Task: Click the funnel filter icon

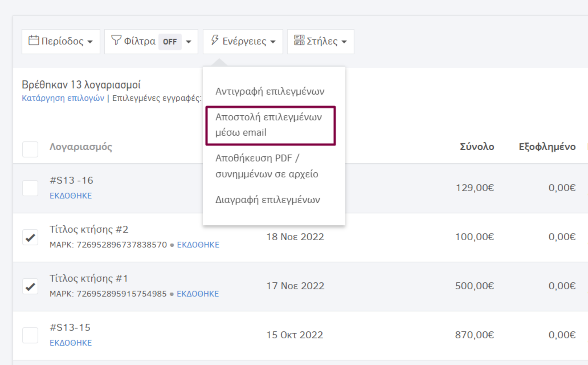Action: tap(116, 40)
